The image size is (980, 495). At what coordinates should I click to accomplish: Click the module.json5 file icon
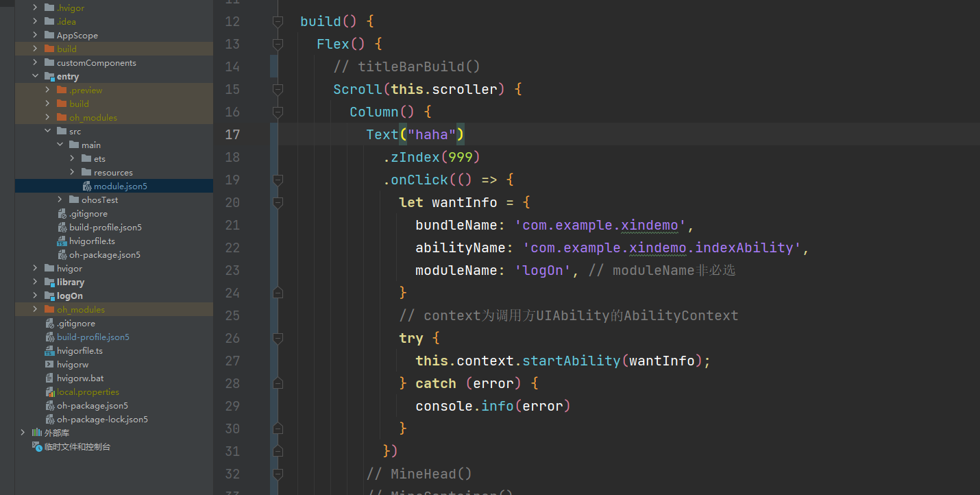tap(87, 186)
